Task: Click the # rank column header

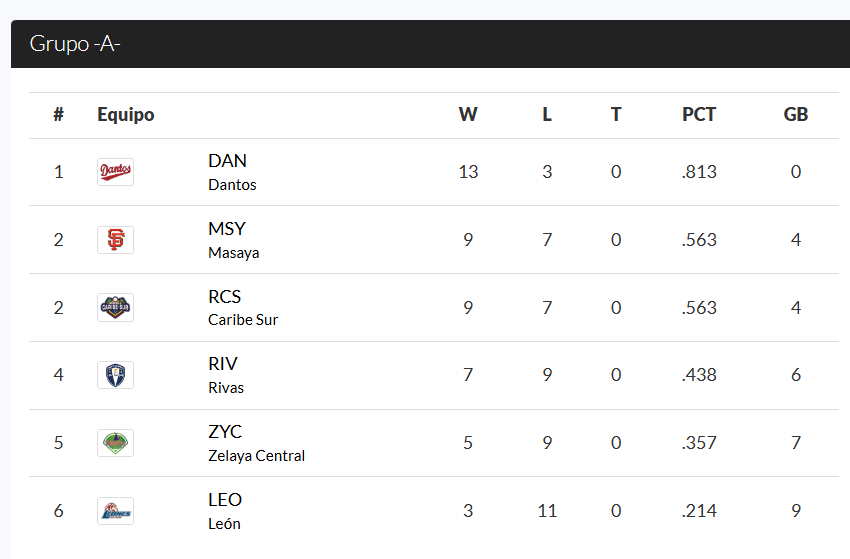Action: click(x=59, y=114)
